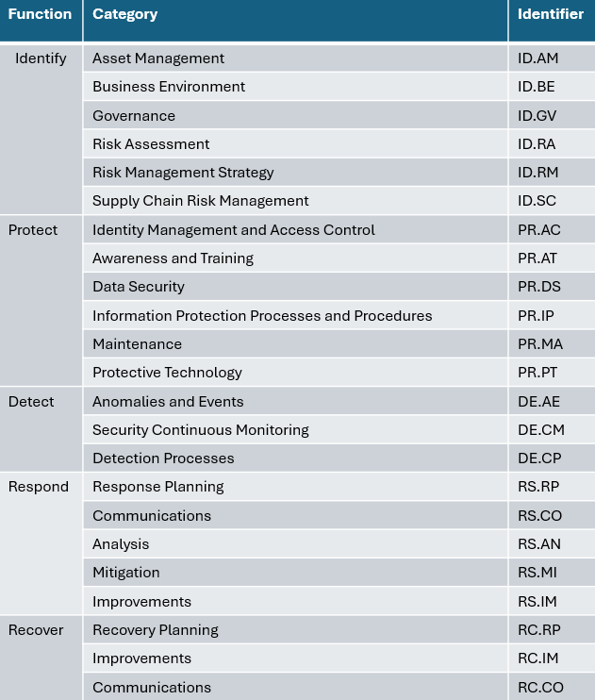595x700 pixels.
Task: Select the RS.AN identifier cell
Action: [552, 543]
